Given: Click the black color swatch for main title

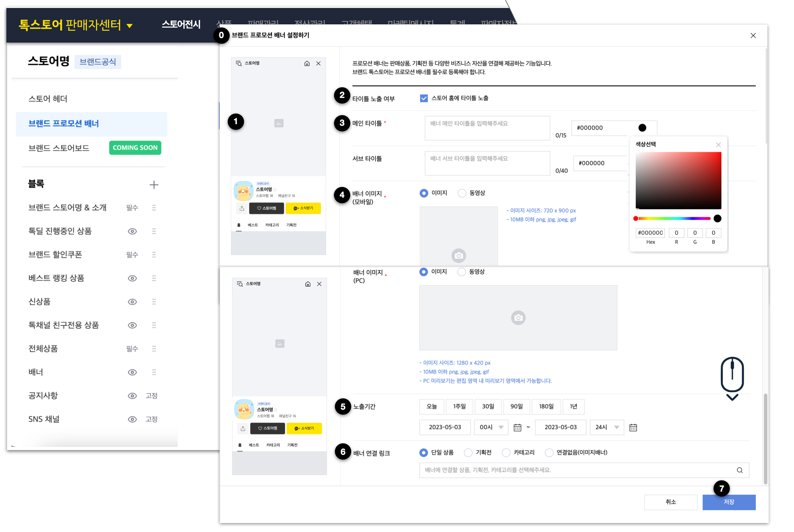Looking at the screenshot, I should pos(642,128).
